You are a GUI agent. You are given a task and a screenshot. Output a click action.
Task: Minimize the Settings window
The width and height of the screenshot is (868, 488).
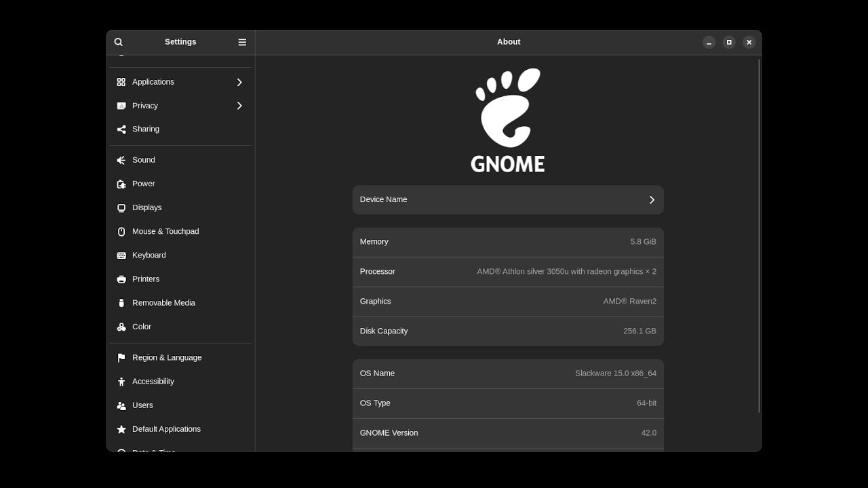coord(709,42)
